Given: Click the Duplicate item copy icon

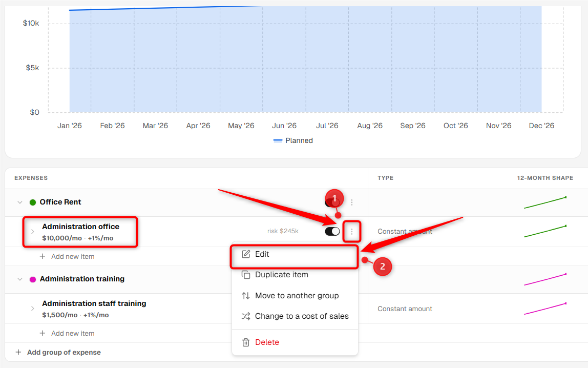Looking at the screenshot, I should (246, 275).
